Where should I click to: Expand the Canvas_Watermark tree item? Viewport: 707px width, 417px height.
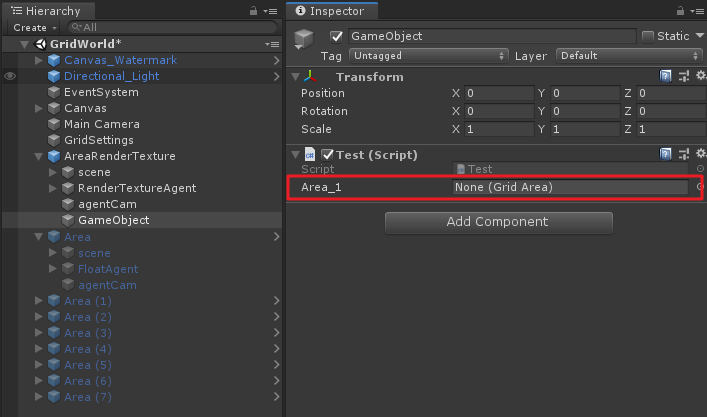(x=39, y=60)
